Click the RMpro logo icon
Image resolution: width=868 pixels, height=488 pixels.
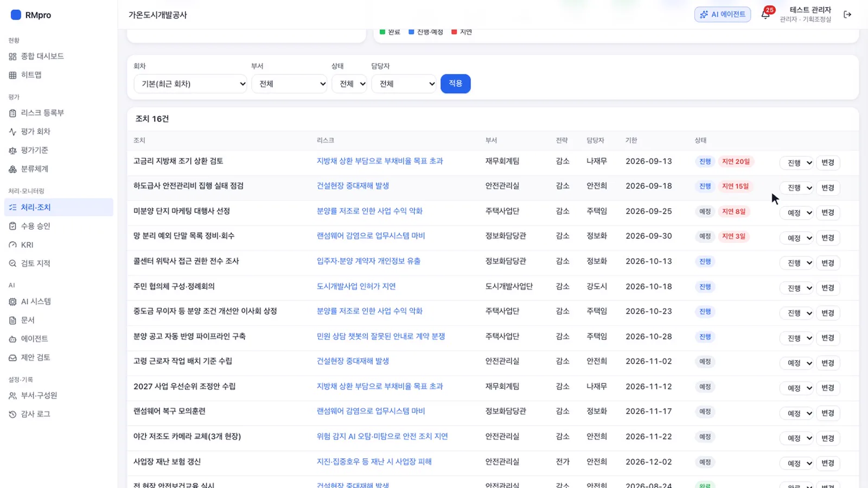16,15
